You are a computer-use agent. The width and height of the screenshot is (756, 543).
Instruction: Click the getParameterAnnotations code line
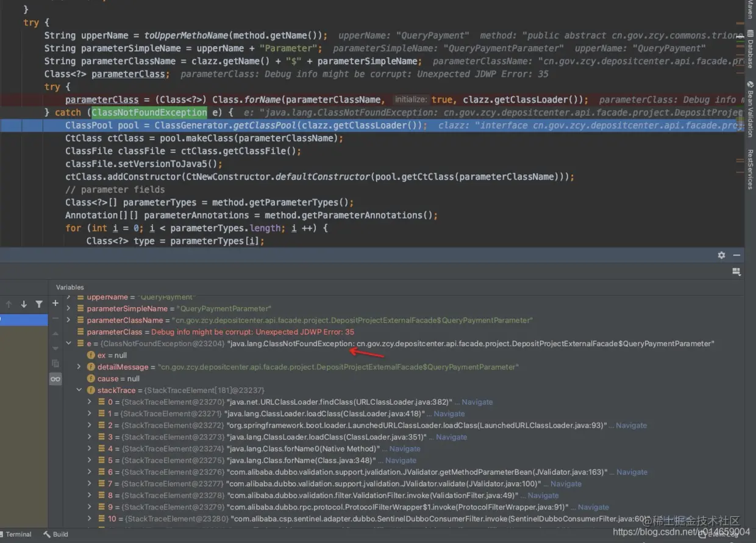(x=252, y=215)
